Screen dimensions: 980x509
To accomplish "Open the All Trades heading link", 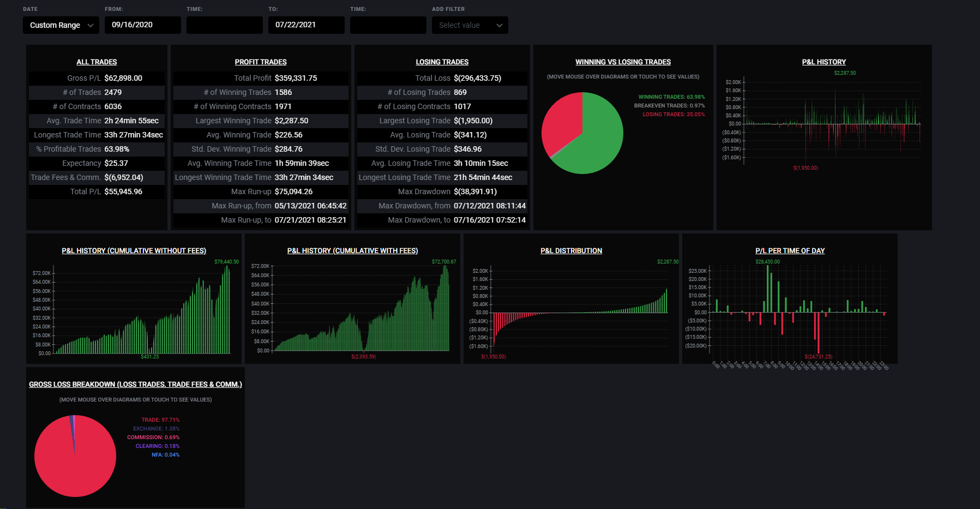I will 97,62.
